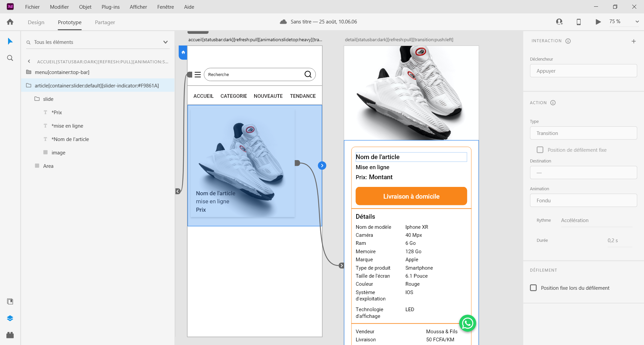Click the mobile device preview icon

click(579, 22)
